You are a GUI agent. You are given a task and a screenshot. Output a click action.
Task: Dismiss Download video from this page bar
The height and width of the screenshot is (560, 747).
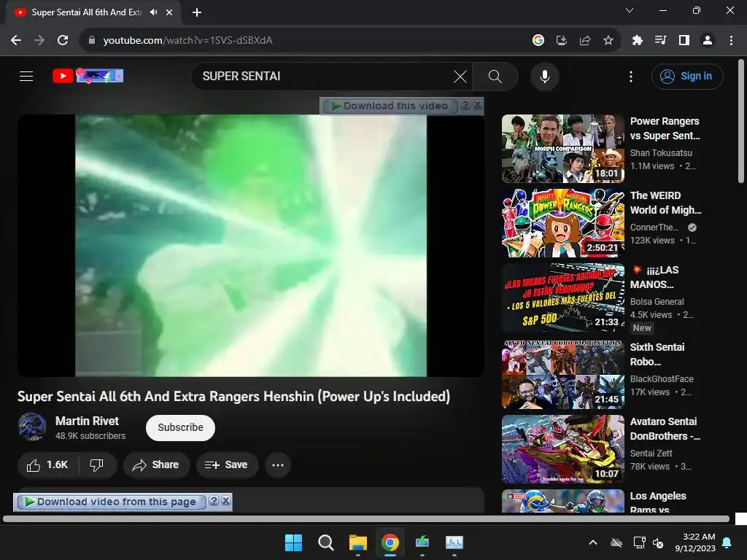pyautogui.click(x=226, y=501)
